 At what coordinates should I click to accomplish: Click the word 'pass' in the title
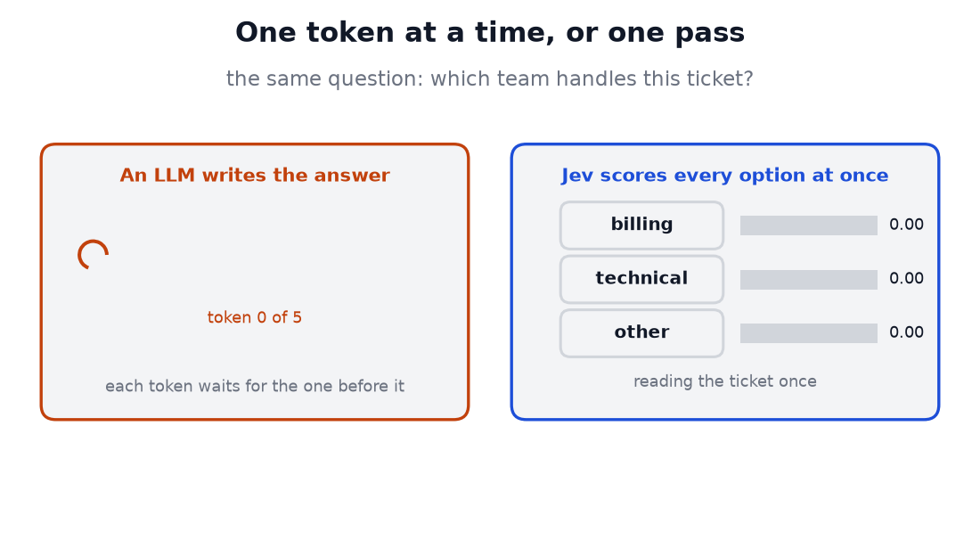(709, 34)
